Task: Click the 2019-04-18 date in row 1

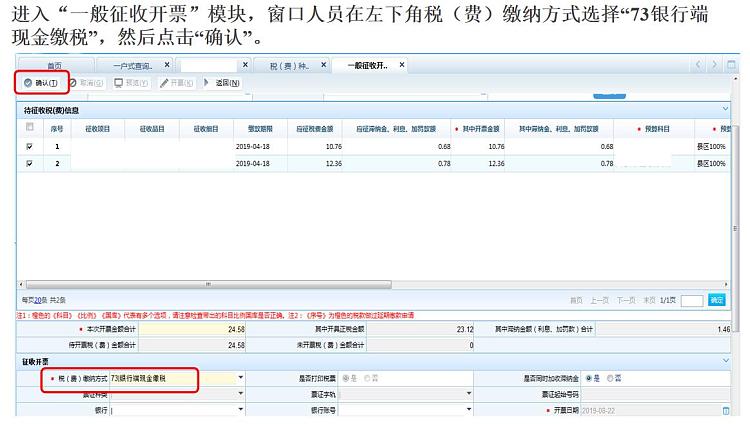Action: 253,146
